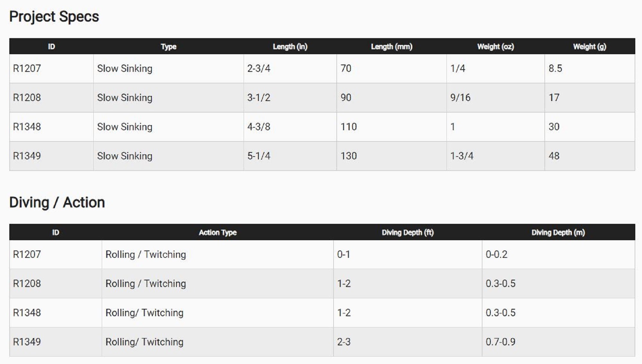Click the Type column header

coord(169,47)
